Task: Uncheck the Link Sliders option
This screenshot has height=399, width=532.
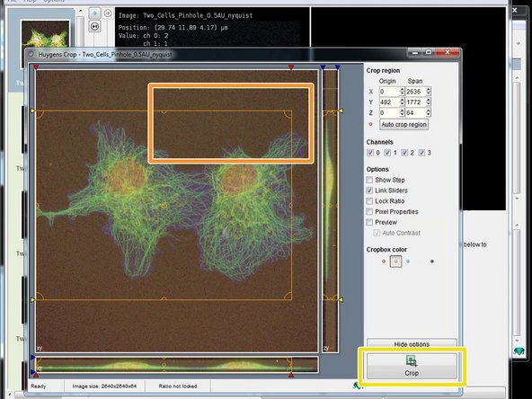Action: pos(369,191)
